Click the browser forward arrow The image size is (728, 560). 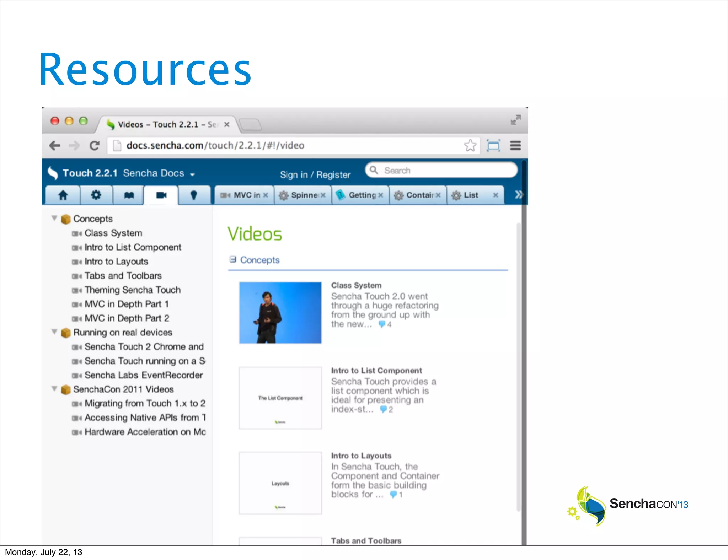74,146
